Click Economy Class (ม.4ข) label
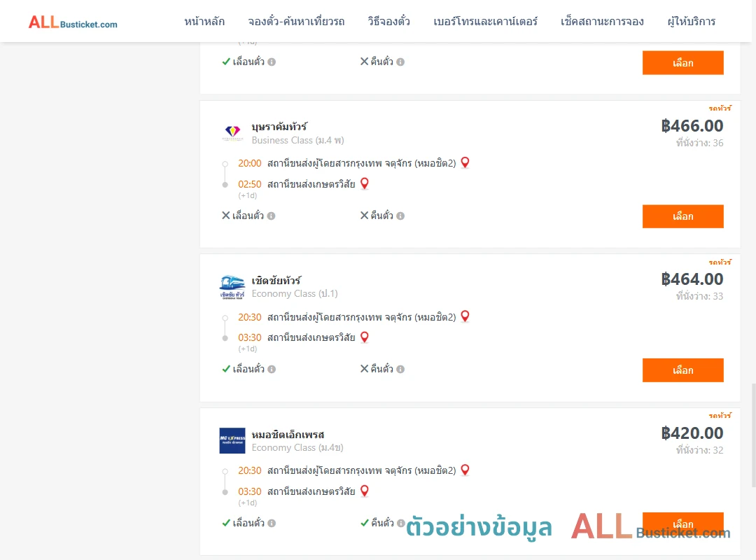Viewport: 756px width, 560px height. pos(297,447)
